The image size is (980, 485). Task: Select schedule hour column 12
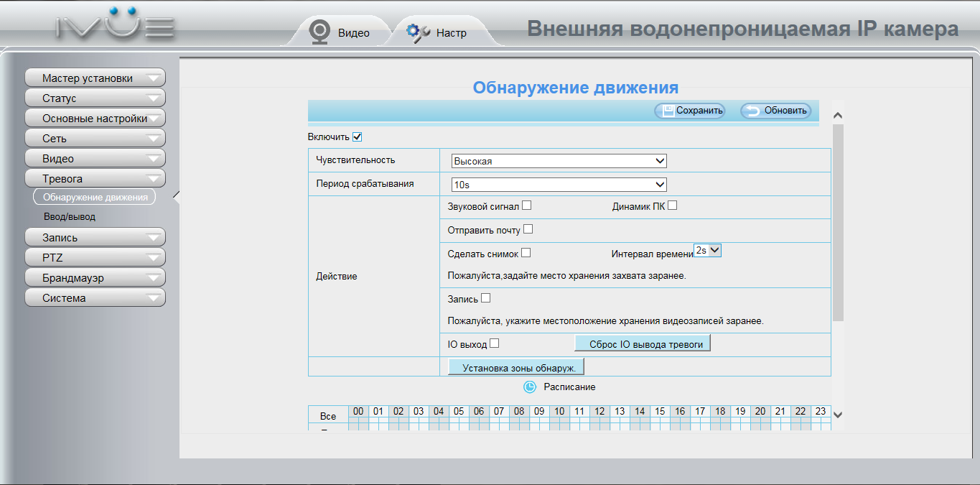pyautogui.click(x=599, y=412)
